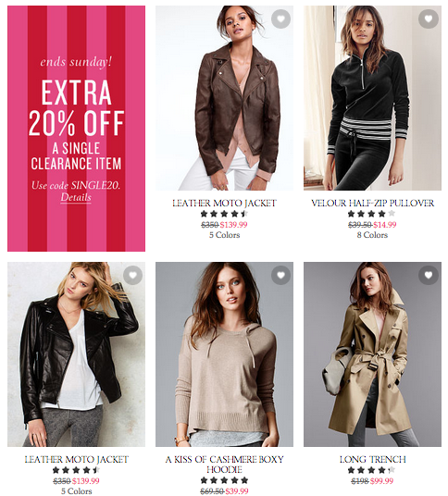Favorite the Kiss of Cashmere Boxy Hoodie

[280, 275]
